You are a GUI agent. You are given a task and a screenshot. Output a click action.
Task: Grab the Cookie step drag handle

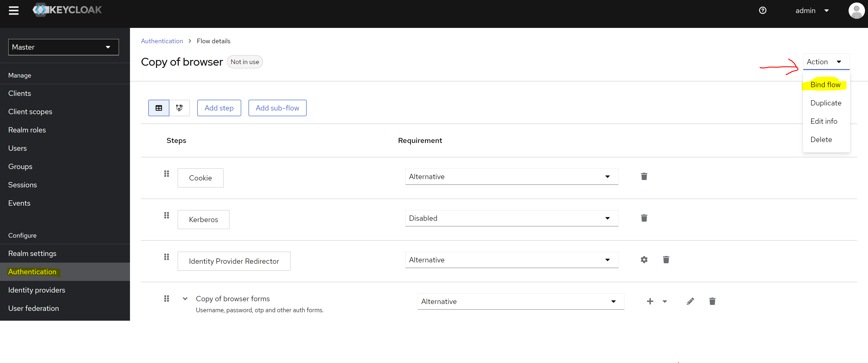point(166,173)
